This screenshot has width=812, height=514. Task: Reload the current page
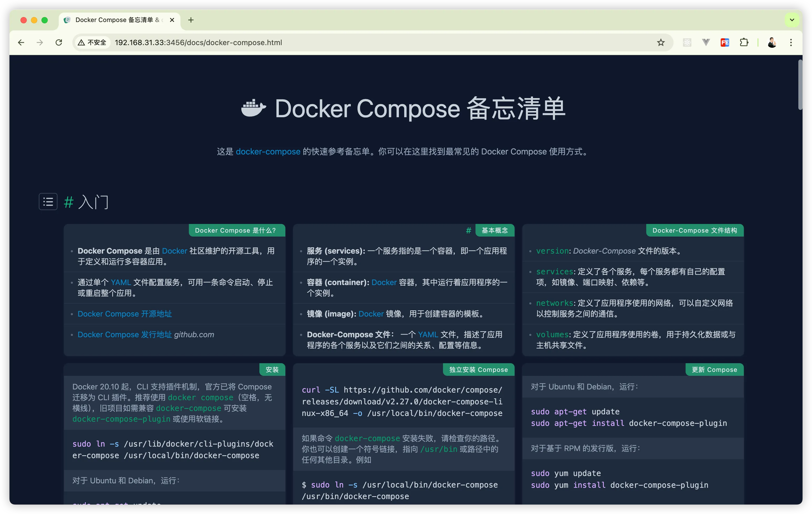[x=59, y=42]
